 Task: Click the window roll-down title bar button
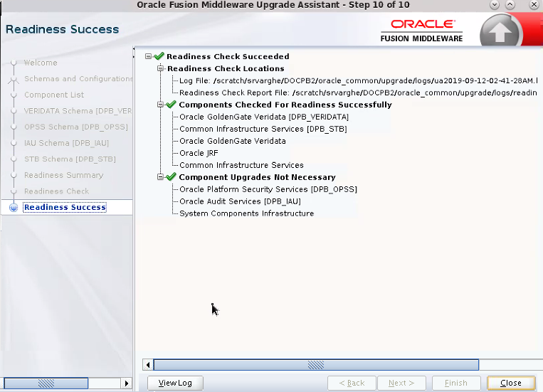(x=495, y=5)
